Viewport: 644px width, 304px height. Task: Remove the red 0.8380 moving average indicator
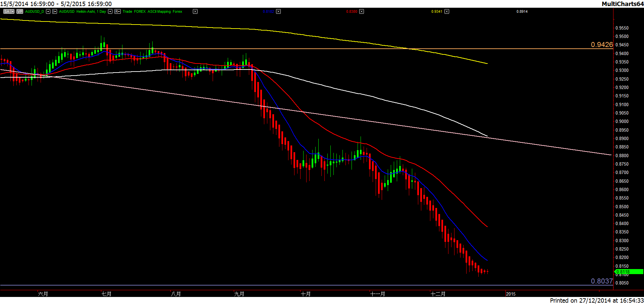tap(362, 11)
